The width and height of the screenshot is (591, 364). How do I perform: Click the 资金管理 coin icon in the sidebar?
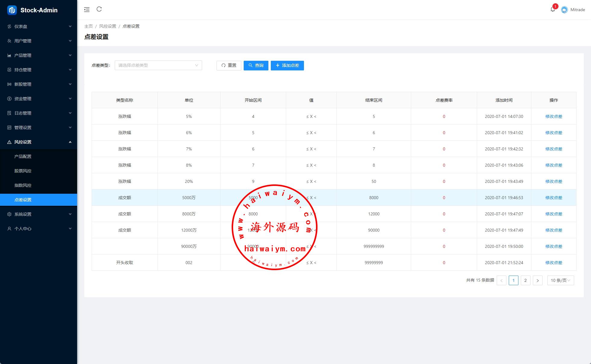9,99
